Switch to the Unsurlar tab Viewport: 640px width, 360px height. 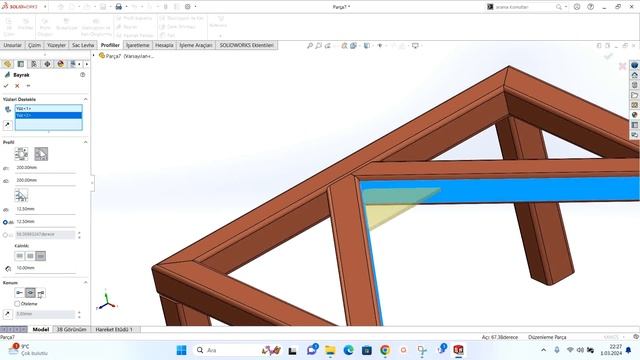click(13, 45)
